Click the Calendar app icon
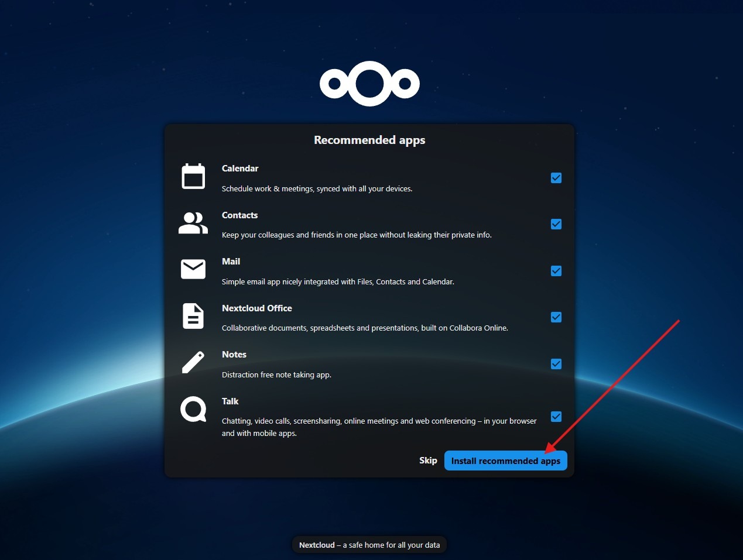 193,176
